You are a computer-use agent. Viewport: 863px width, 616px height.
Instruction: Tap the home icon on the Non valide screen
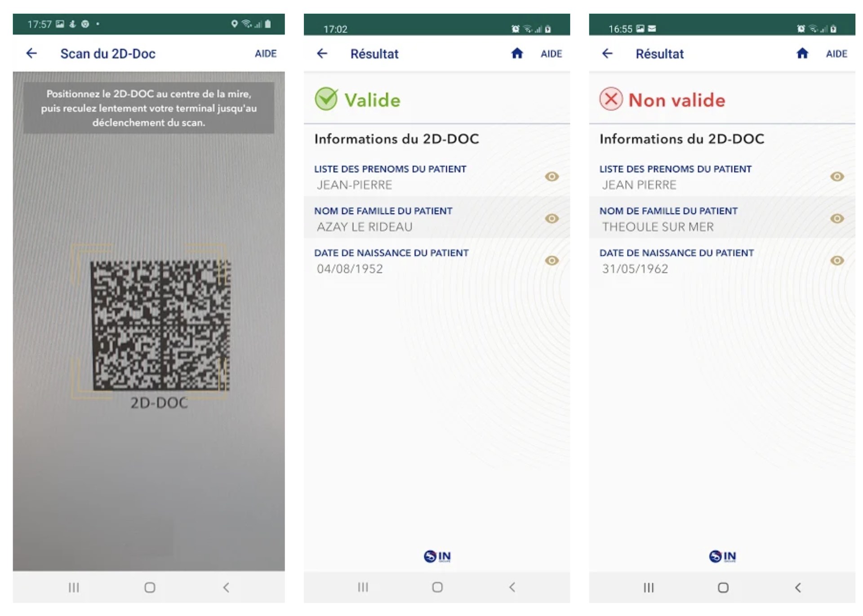(802, 53)
